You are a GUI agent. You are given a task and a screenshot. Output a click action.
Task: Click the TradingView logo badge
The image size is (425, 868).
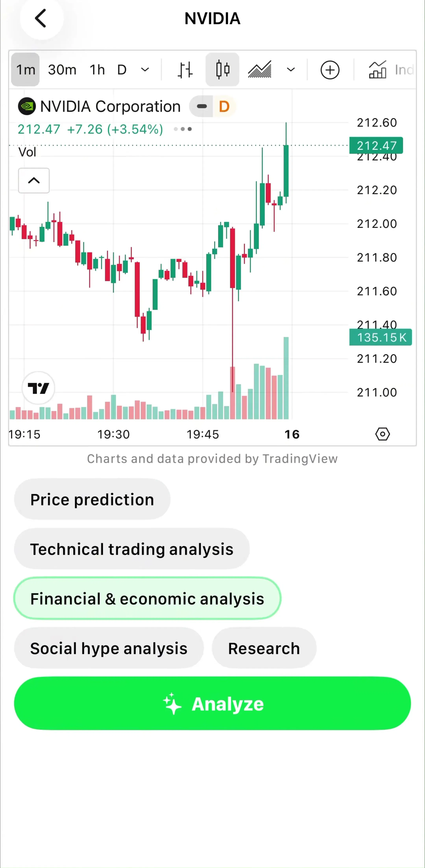click(38, 388)
